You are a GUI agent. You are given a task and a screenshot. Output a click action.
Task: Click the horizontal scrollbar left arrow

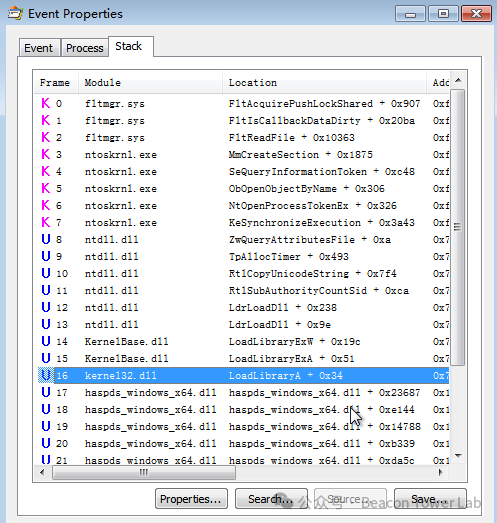pyautogui.click(x=42, y=472)
